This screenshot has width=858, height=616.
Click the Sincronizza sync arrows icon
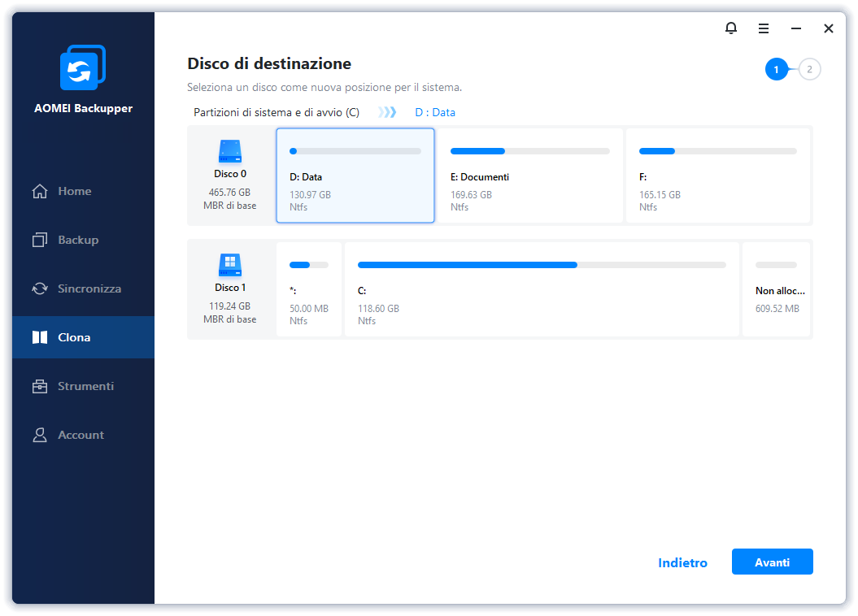click(40, 288)
